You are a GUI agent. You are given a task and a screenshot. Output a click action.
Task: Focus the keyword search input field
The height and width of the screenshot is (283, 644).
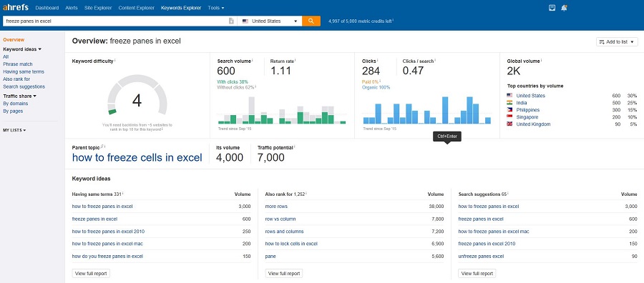click(115, 21)
